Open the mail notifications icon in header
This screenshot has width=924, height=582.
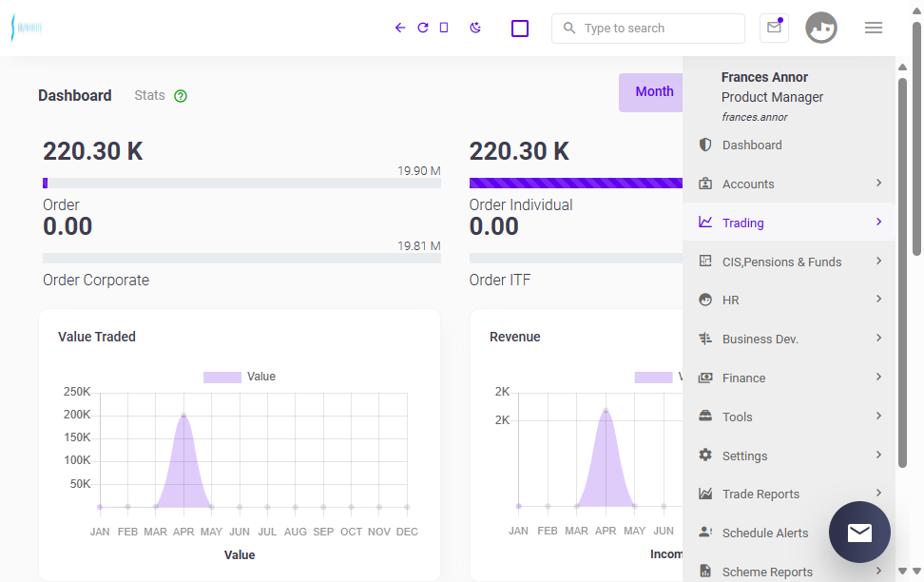[x=774, y=28]
